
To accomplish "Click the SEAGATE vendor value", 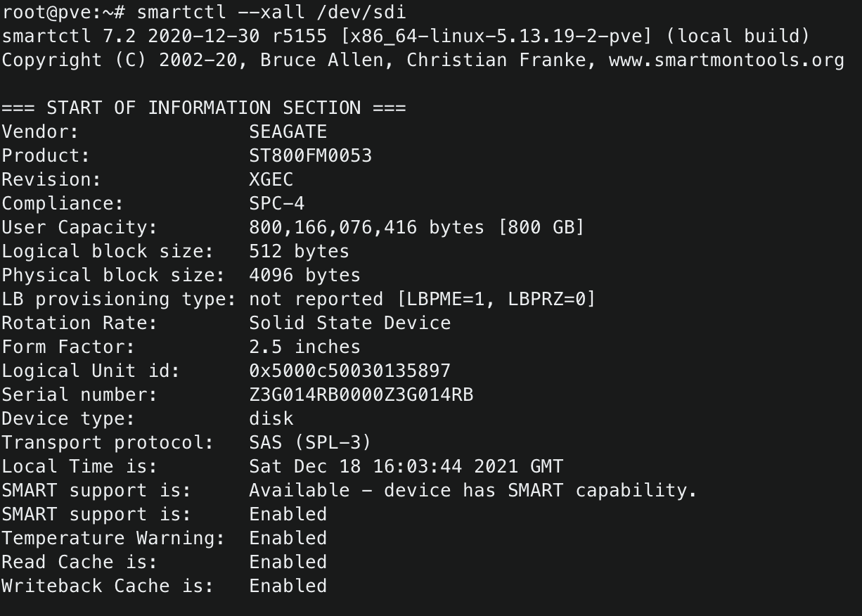I will [x=288, y=132].
